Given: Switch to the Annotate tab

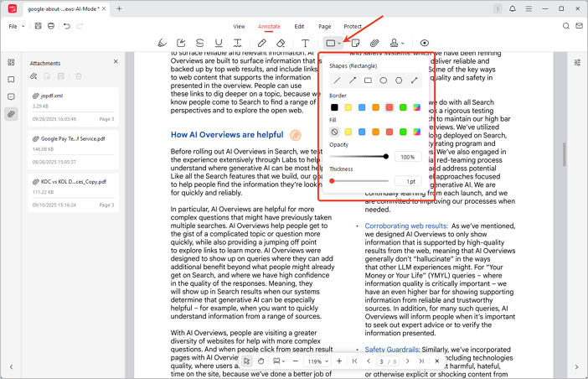Looking at the screenshot, I should coord(269,26).
